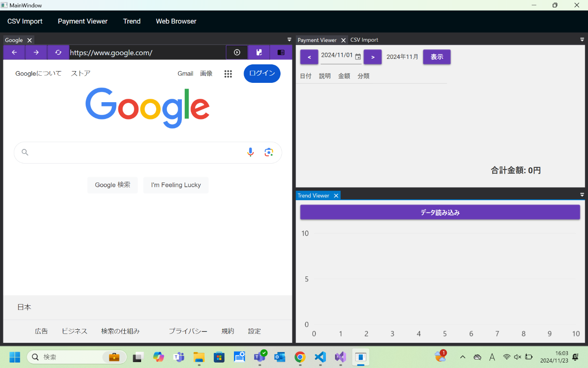Click the 分類 column header

coord(363,76)
